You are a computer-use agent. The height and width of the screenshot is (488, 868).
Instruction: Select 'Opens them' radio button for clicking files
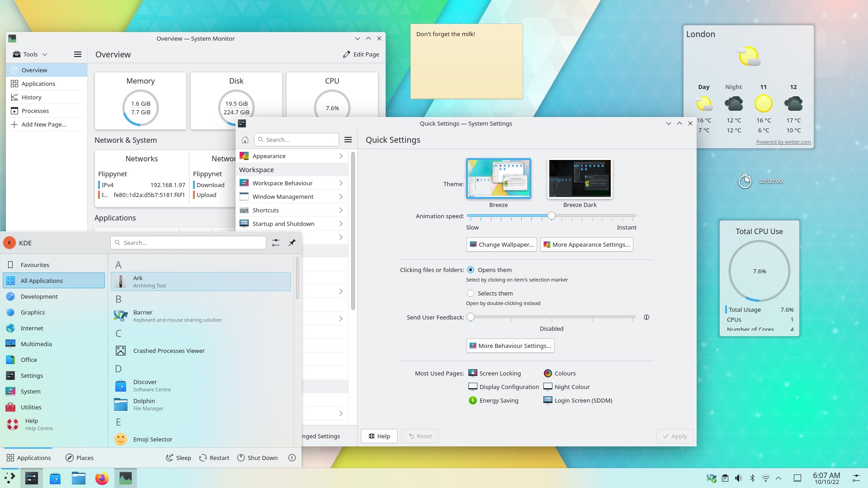(470, 270)
